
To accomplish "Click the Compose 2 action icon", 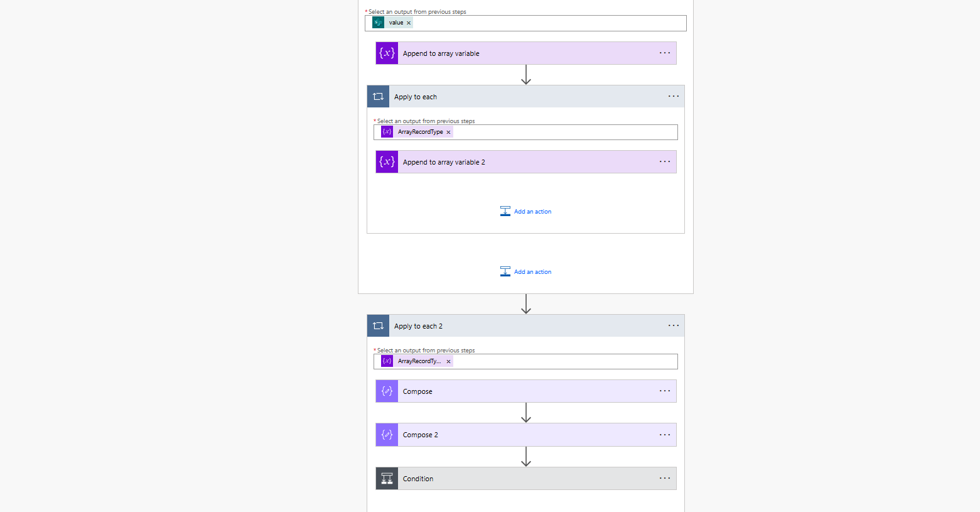I will [387, 435].
